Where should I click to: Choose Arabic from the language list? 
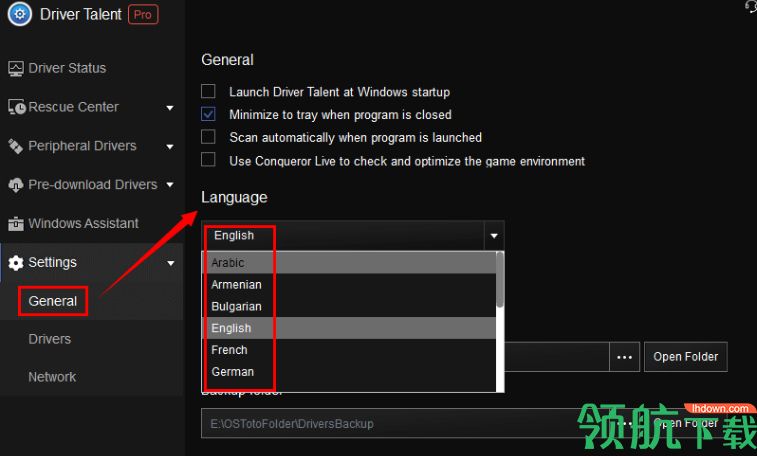tap(349, 263)
